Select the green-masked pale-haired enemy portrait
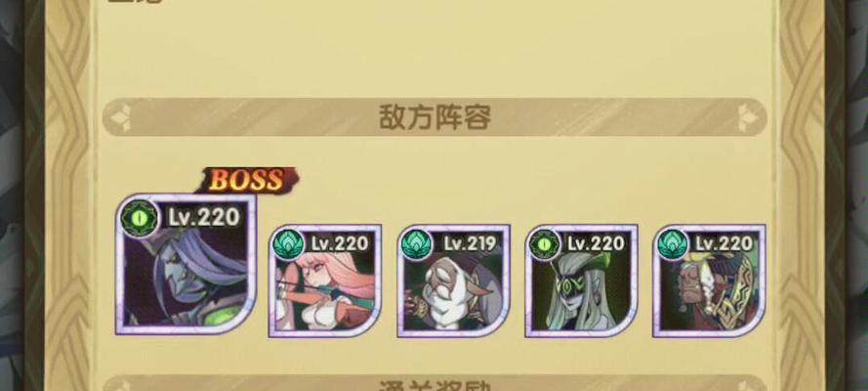The height and width of the screenshot is (391, 868). 581,281
